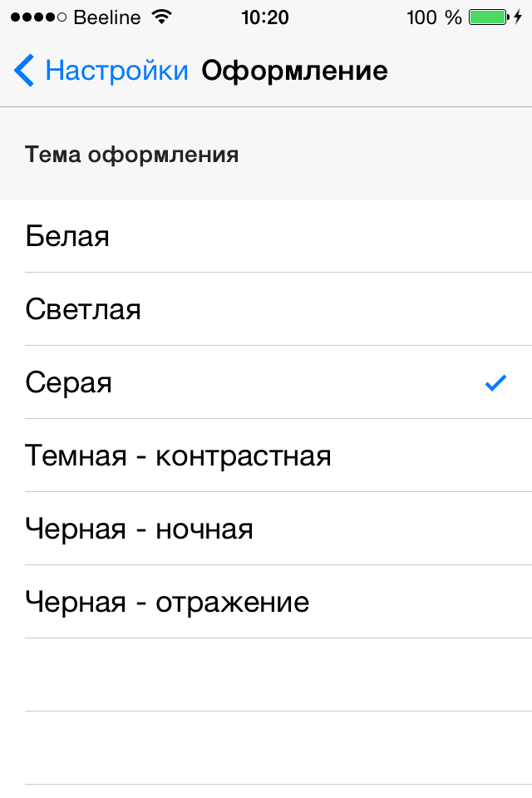Click the 100 % battery percentage text

click(x=434, y=17)
